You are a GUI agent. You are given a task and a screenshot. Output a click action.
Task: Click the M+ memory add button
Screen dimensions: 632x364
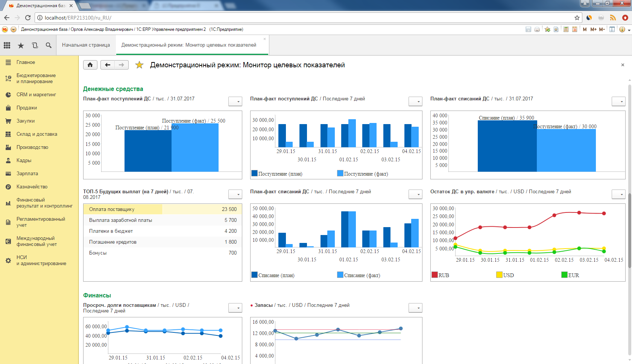(x=593, y=29)
